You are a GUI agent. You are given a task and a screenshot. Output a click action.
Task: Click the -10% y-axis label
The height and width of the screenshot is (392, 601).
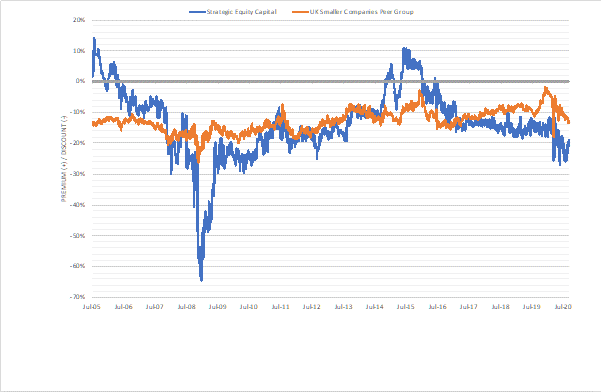77,112
